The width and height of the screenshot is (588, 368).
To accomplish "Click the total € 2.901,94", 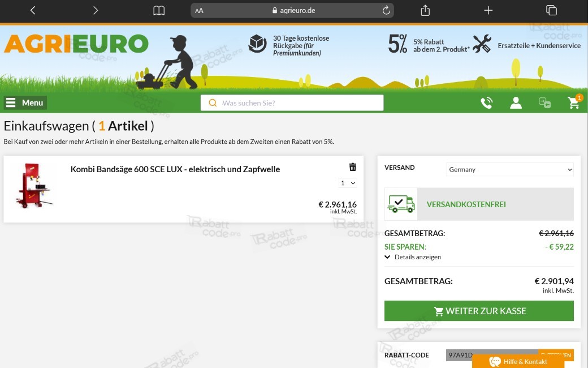I will [x=554, y=281].
